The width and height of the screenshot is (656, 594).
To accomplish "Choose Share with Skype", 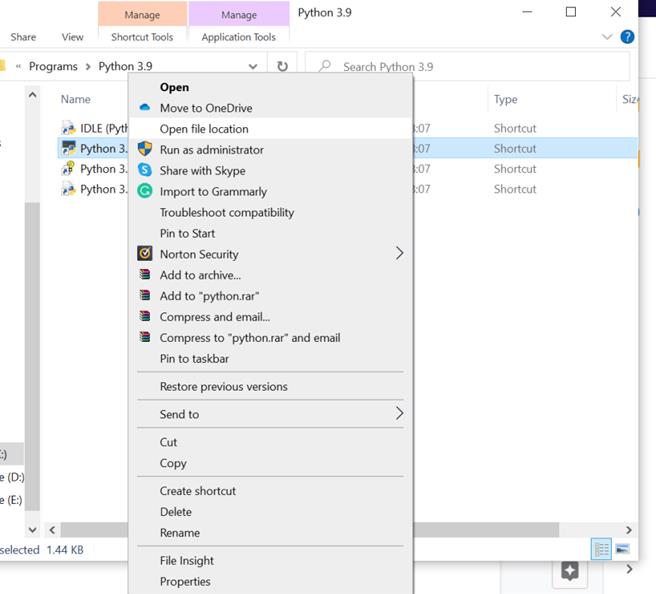I will coord(202,171).
